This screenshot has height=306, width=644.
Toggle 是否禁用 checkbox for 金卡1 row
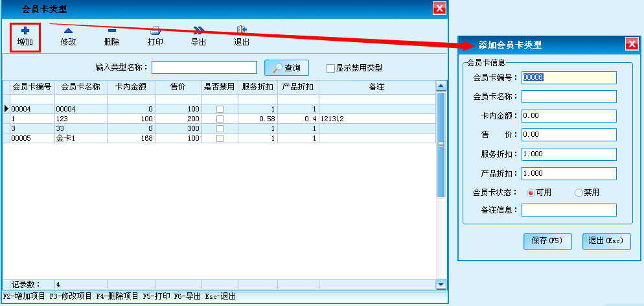[x=220, y=138]
